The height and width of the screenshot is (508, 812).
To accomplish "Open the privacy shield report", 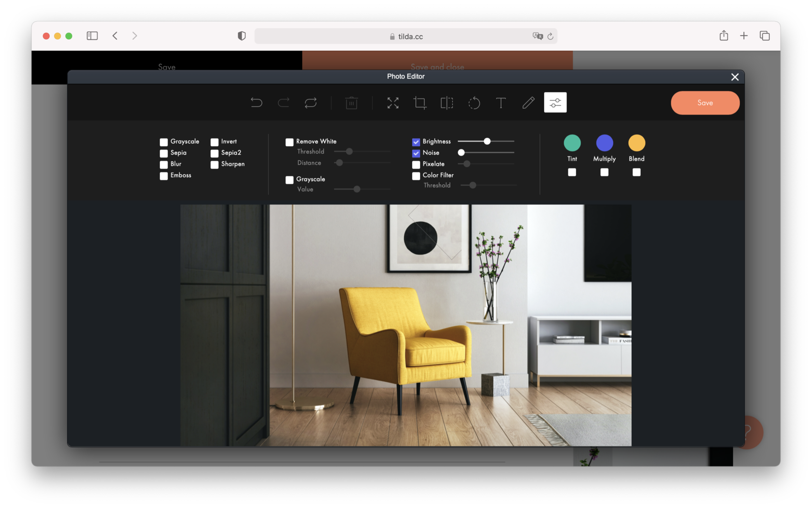I will pyautogui.click(x=242, y=36).
